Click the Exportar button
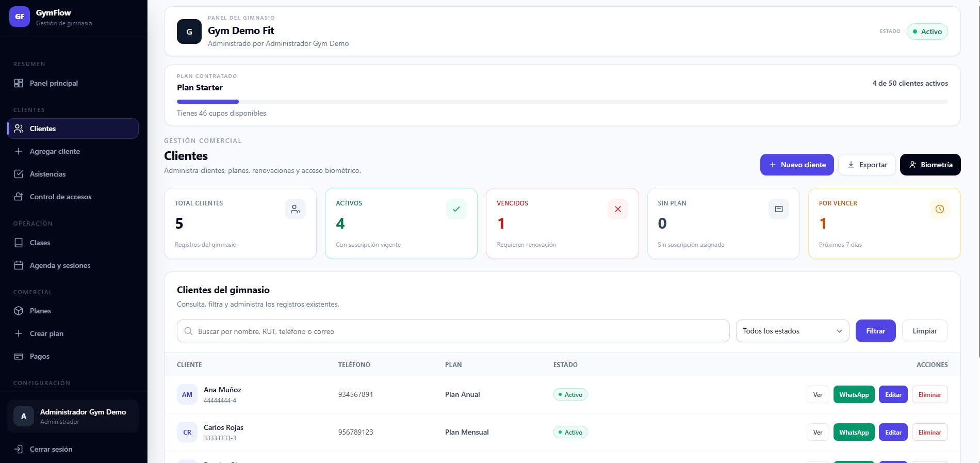Viewport: 980px width, 463px height. click(x=867, y=165)
